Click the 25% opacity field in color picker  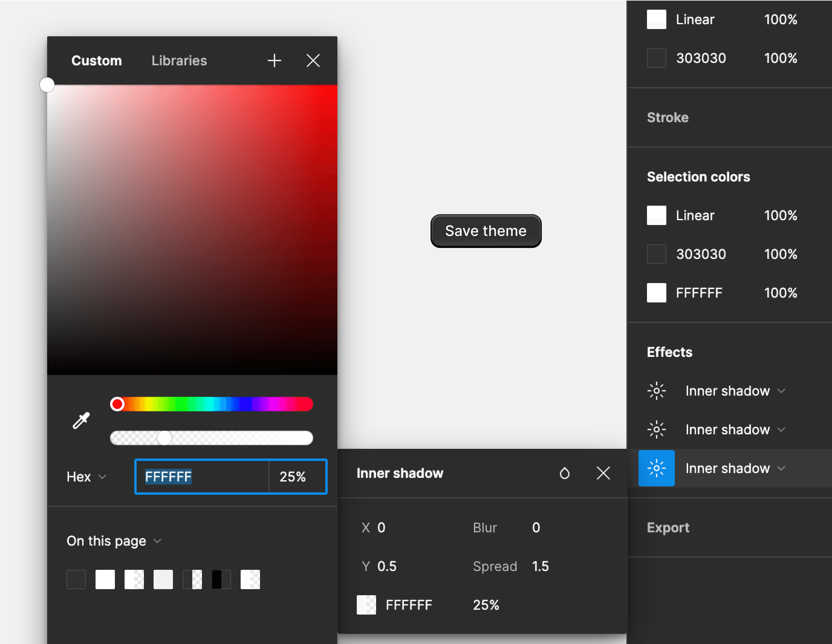tap(293, 477)
